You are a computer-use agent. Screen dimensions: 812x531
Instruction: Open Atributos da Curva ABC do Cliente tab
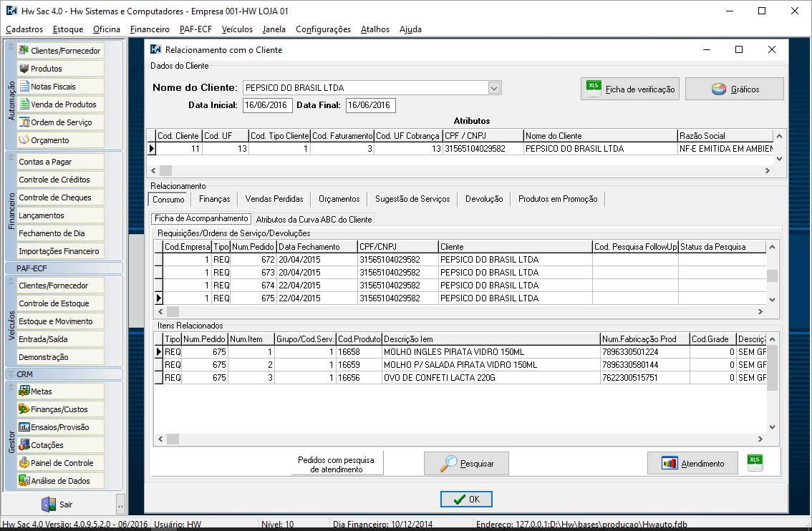pyautogui.click(x=314, y=220)
